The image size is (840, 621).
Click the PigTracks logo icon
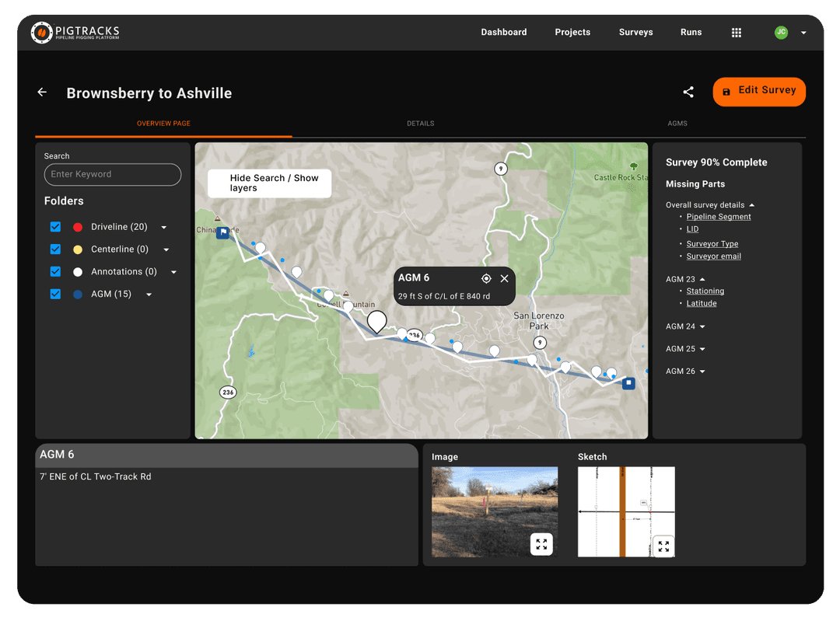tap(41, 32)
